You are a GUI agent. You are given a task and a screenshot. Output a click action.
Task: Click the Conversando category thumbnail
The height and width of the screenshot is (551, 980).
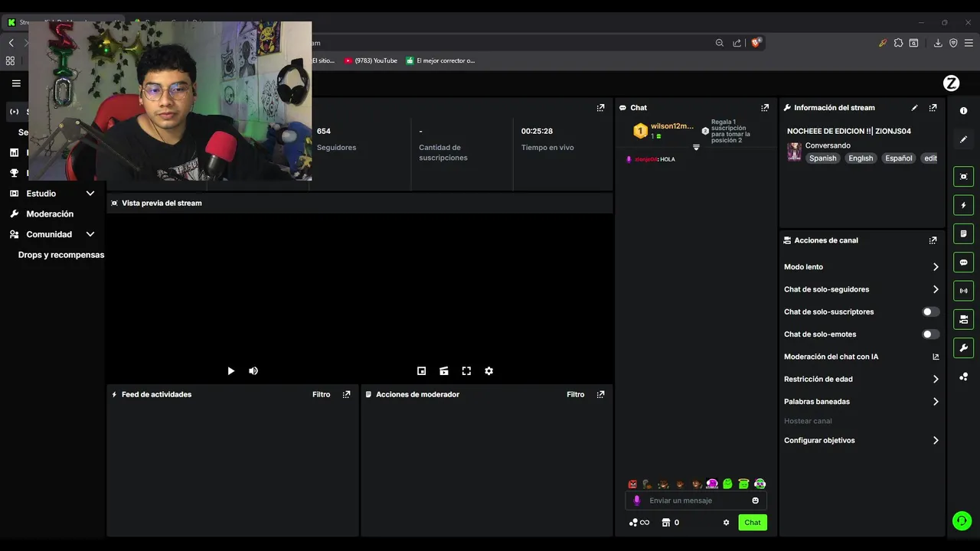[795, 152]
